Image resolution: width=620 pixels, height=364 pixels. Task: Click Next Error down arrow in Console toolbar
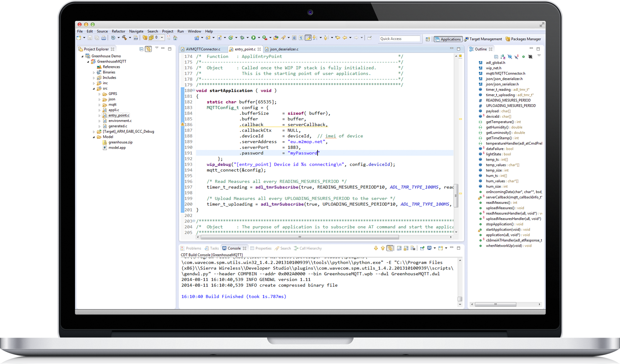tap(376, 248)
